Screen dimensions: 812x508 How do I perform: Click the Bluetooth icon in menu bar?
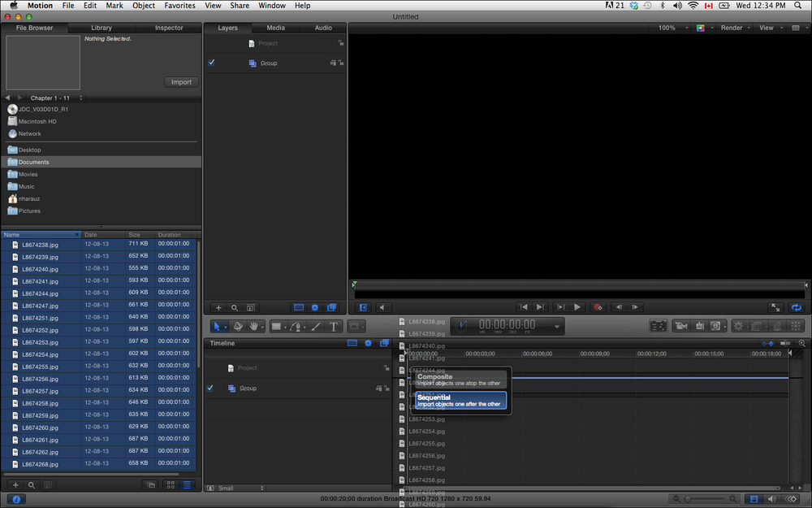click(x=662, y=6)
